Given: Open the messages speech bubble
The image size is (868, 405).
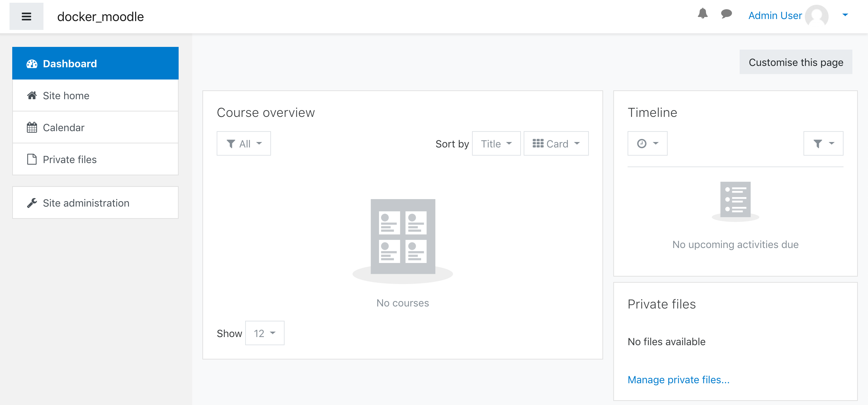Looking at the screenshot, I should click(726, 14).
